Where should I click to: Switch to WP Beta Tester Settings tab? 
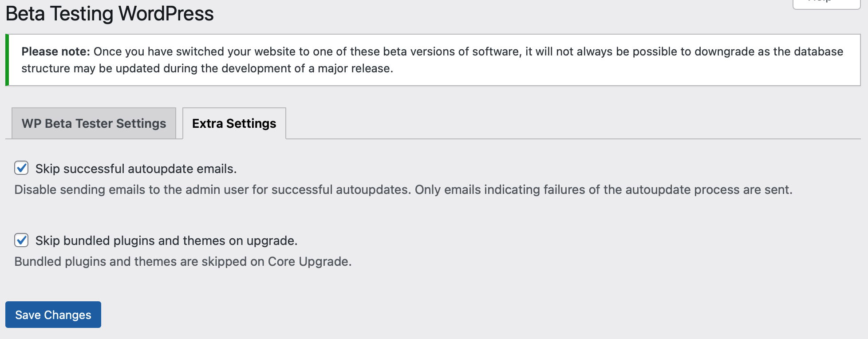pos(94,123)
